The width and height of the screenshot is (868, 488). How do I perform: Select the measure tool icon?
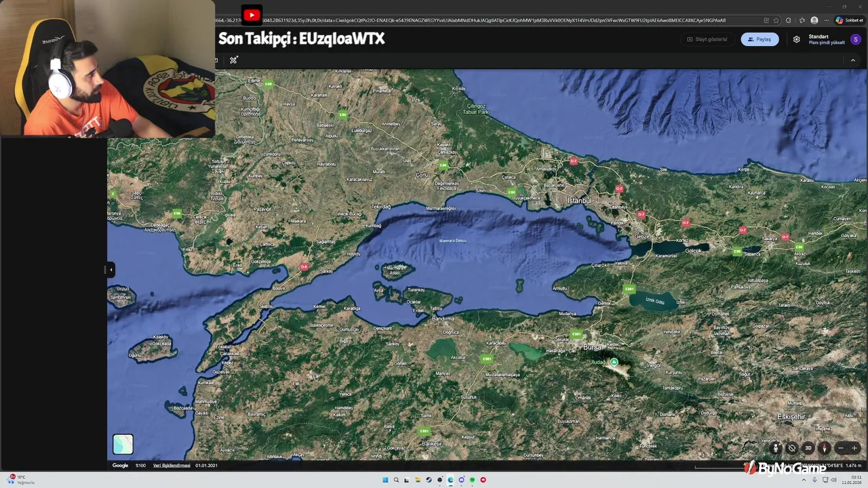click(x=233, y=60)
